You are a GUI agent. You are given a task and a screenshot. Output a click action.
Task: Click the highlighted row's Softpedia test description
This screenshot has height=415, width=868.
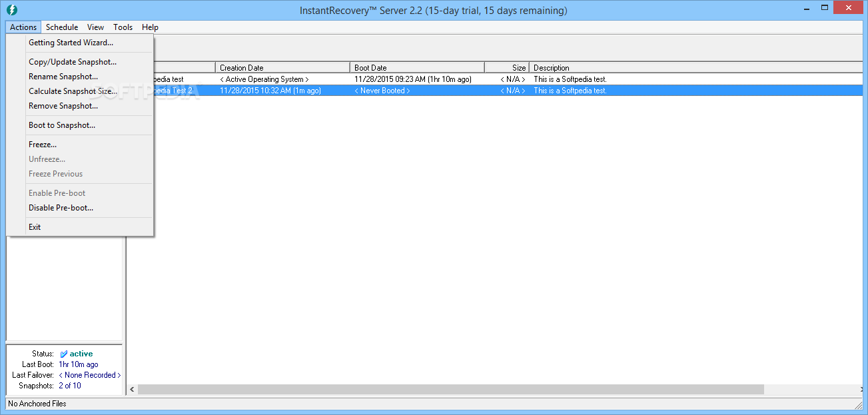(570, 91)
